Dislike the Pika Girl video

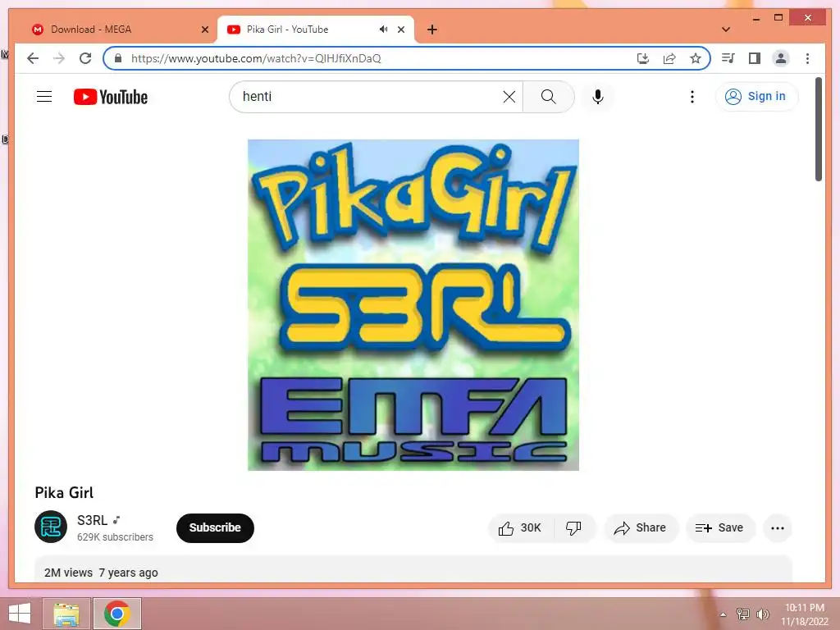point(573,528)
